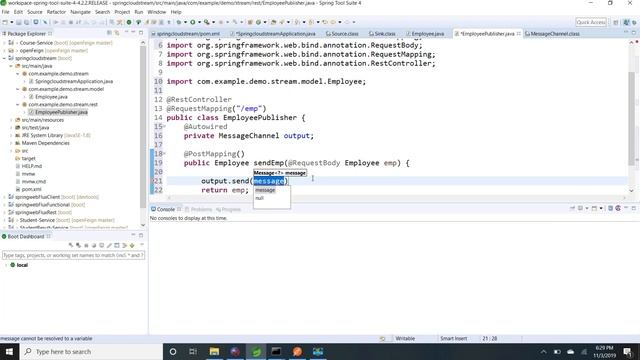Screen dimensions: 640x360
Task: Click the Save All toolbar icon
Action: click(x=27, y=22)
